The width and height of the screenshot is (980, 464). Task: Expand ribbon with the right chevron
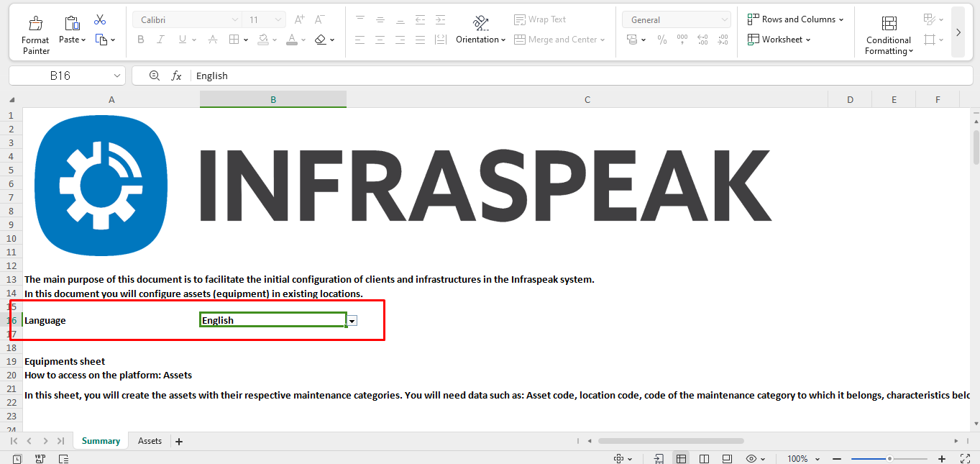click(x=958, y=32)
